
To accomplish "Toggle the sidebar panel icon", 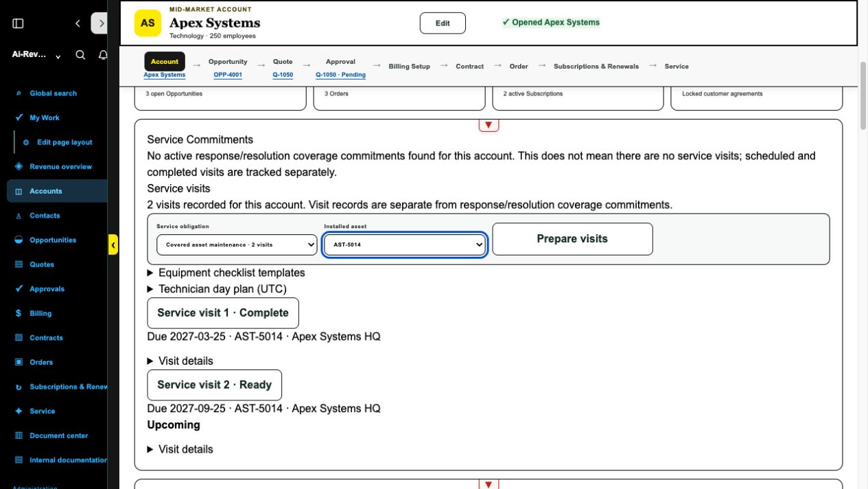I will [19, 23].
